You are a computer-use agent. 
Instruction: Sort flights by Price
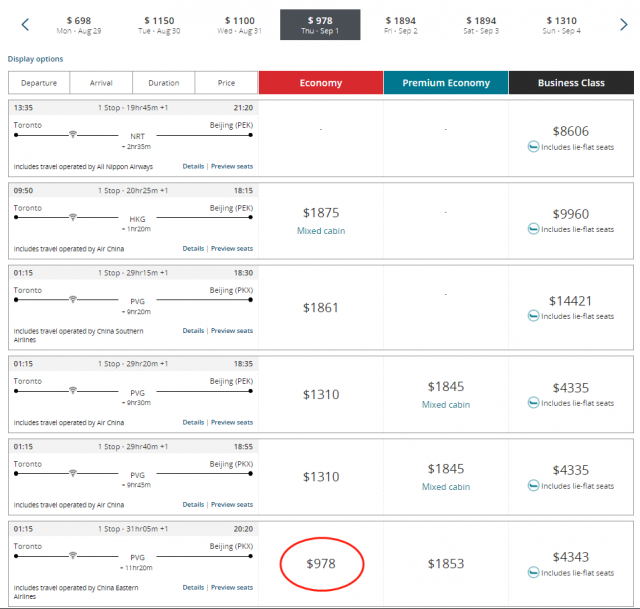click(227, 83)
